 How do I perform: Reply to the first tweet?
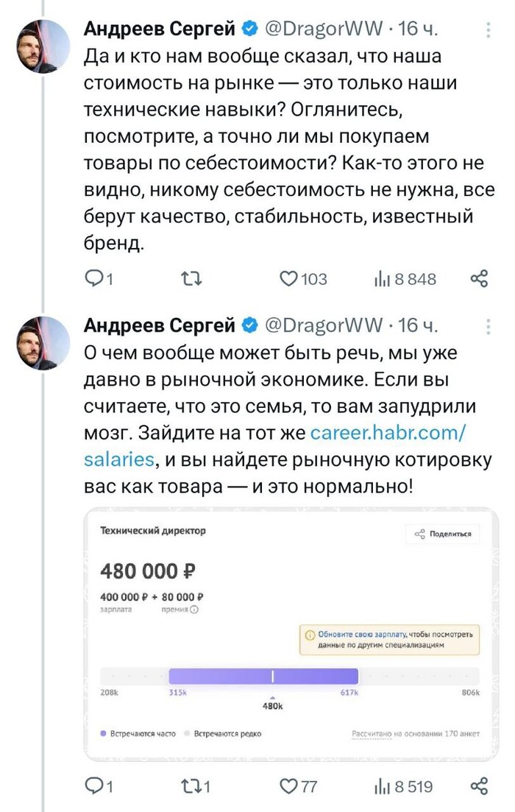(96, 279)
